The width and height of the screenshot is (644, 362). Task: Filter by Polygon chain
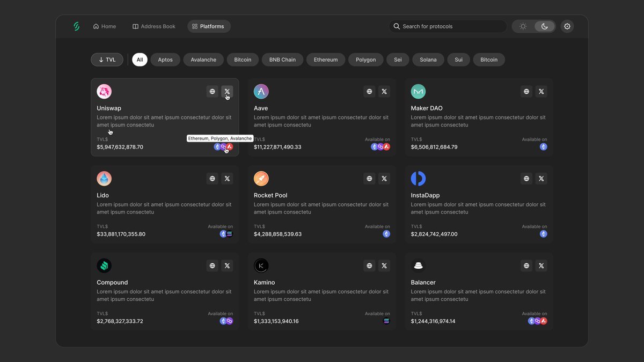click(365, 60)
